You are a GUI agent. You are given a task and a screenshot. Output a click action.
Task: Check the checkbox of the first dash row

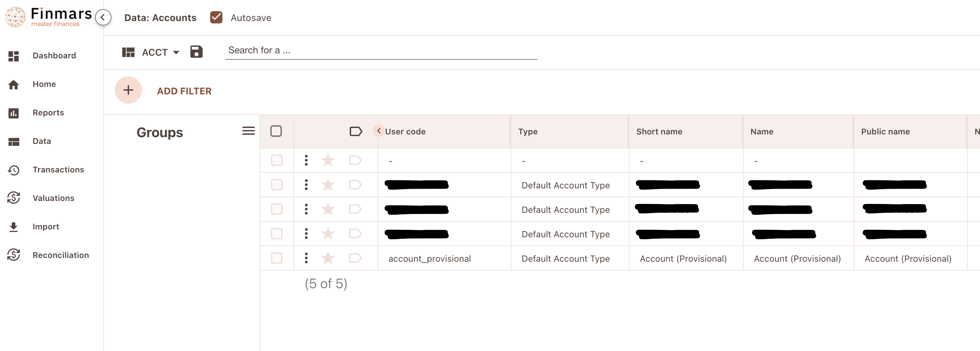tap(276, 160)
